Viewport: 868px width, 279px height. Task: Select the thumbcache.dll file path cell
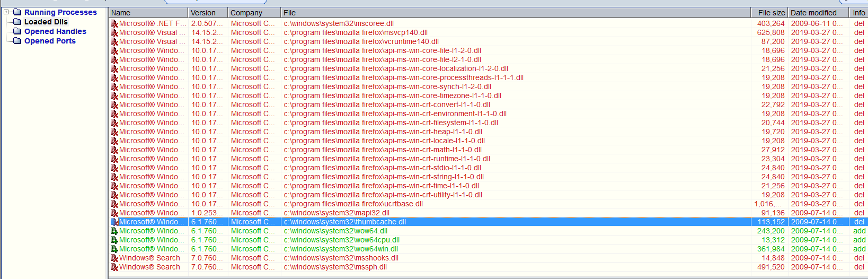coord(516,222)
